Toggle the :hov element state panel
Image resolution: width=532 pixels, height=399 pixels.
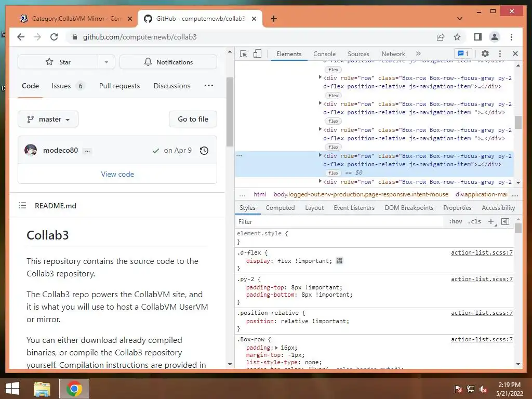click(x=455, y=221)
